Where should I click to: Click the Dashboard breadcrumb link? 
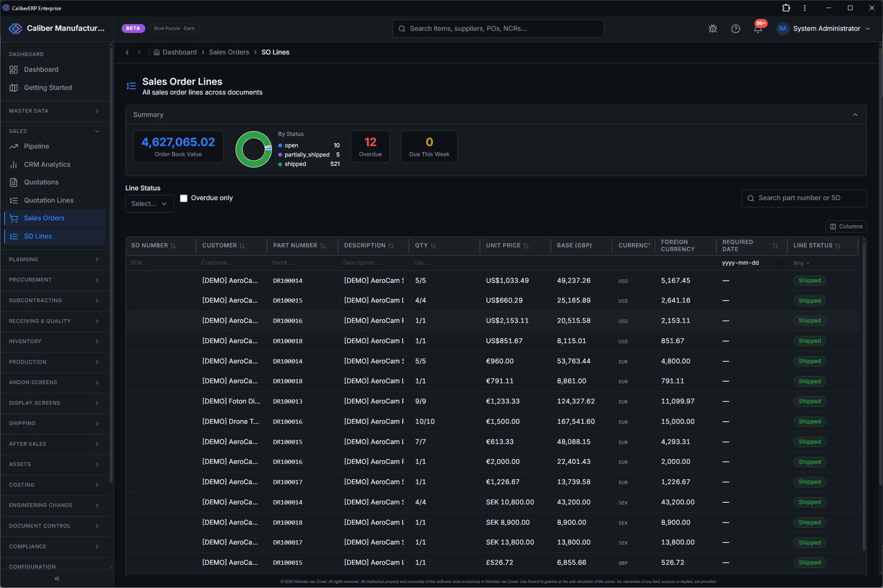click(179, 52)
